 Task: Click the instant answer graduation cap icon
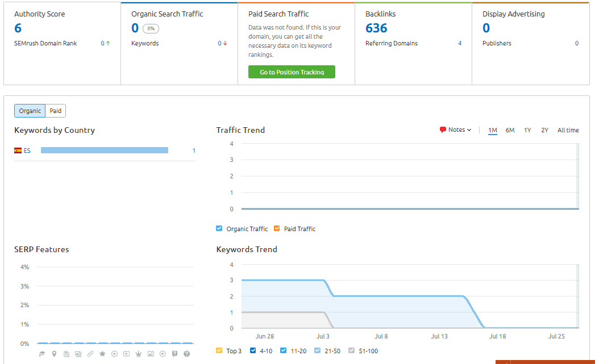(42, 353)
